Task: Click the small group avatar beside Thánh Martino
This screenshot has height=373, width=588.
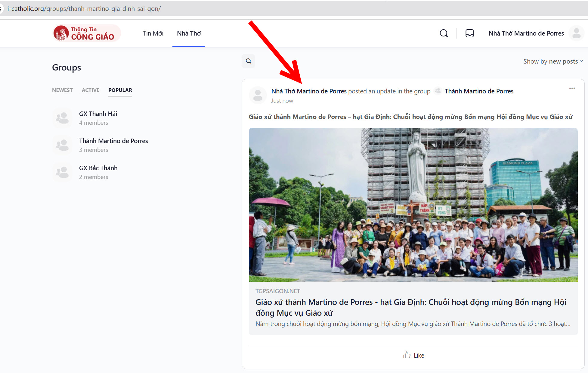Action: click(438, 91)
